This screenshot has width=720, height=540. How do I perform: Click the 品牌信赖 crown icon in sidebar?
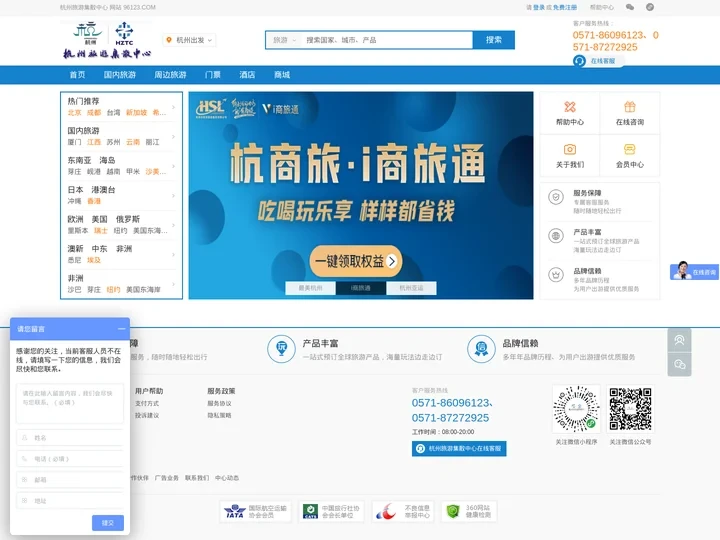click(556, 275)
